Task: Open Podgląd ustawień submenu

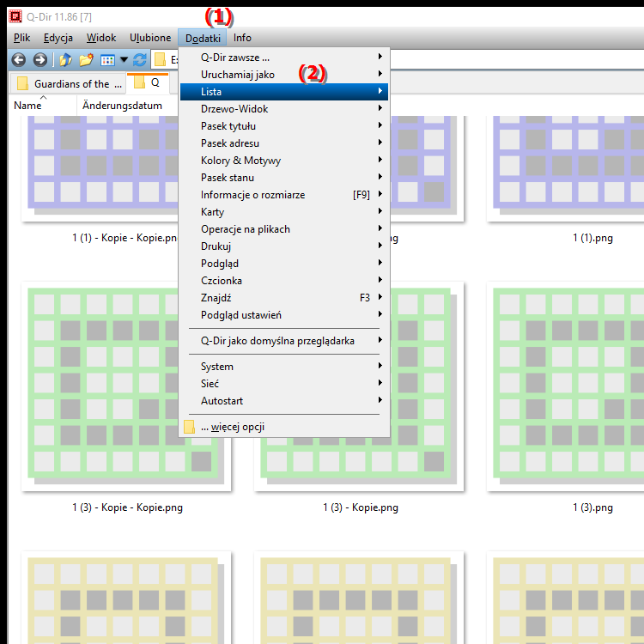Action: [284, 315]
